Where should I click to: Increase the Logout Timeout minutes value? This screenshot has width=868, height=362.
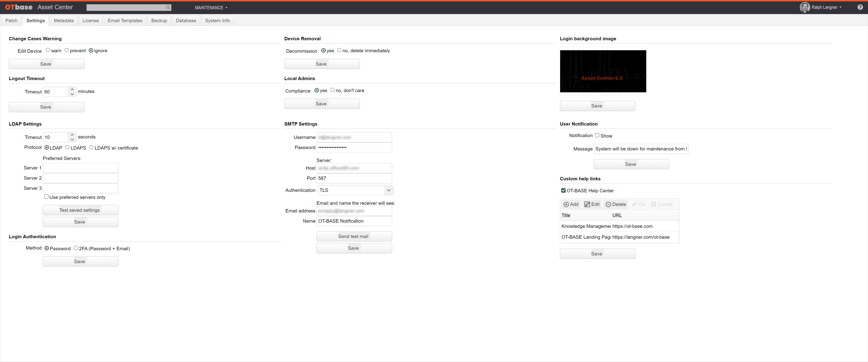tap(72, 89)
